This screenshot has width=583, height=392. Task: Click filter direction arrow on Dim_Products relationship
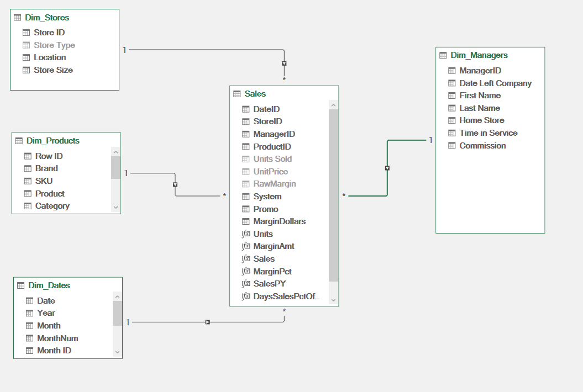click(175, 184)
